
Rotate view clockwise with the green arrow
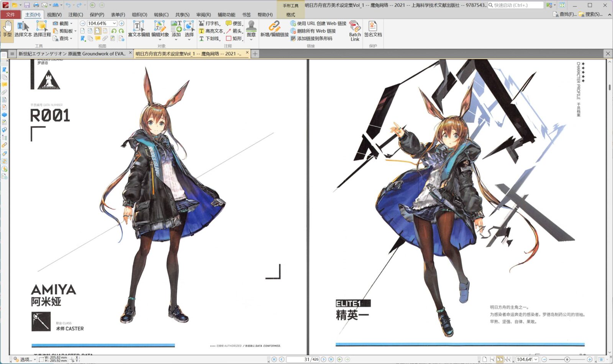(x=121, y=31)
